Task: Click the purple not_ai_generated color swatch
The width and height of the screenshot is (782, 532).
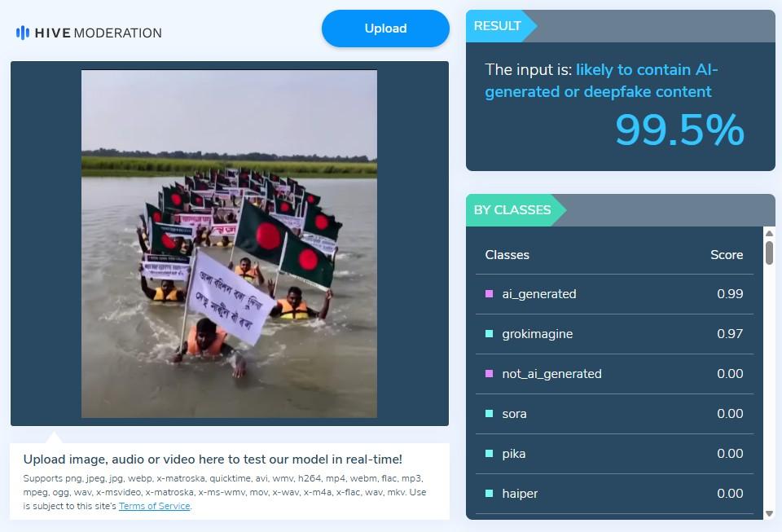Action: (x=490, y=373)
